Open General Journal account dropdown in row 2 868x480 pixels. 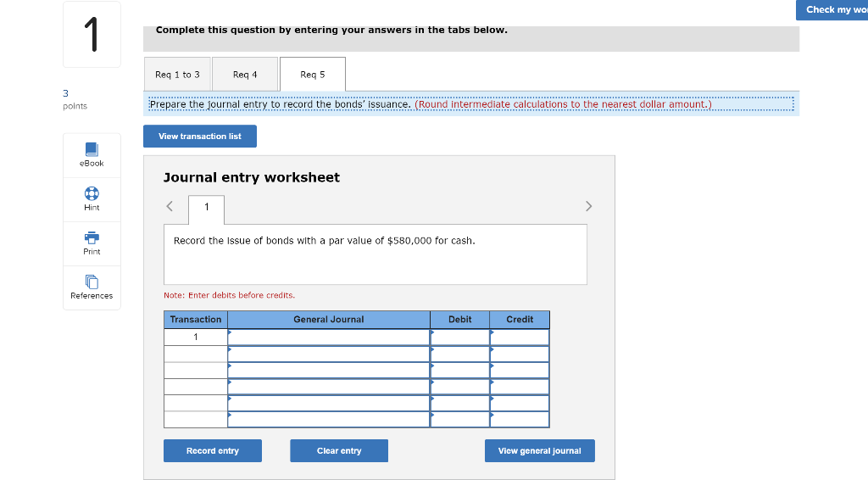tap(329, 354)
